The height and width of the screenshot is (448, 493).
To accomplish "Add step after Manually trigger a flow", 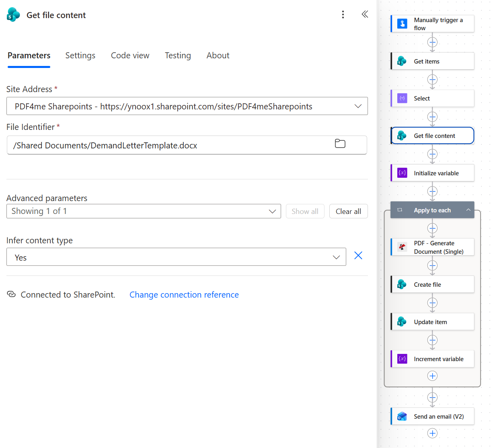I will tap(432, 42).
